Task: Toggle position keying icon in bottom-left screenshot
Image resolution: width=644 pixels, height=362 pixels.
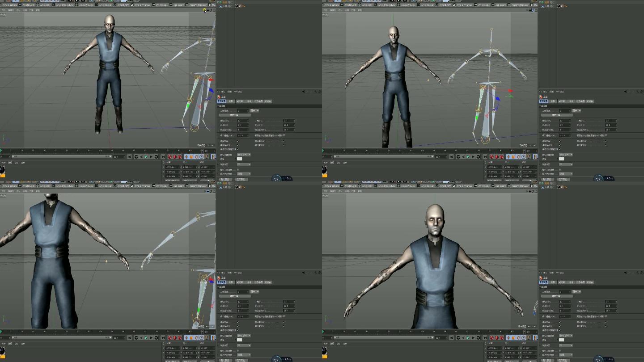Action: (186, 338)
